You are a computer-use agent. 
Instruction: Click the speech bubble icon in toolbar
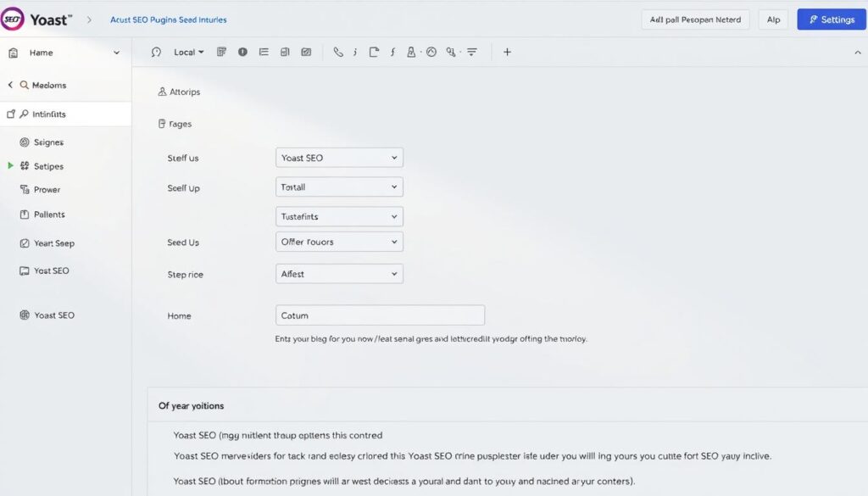[x=156, y=52]
